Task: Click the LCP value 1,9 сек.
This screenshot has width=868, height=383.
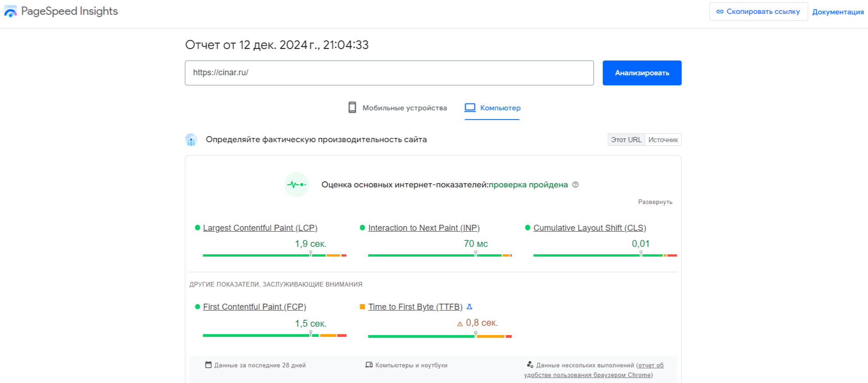Action: (x=311, y=244)
